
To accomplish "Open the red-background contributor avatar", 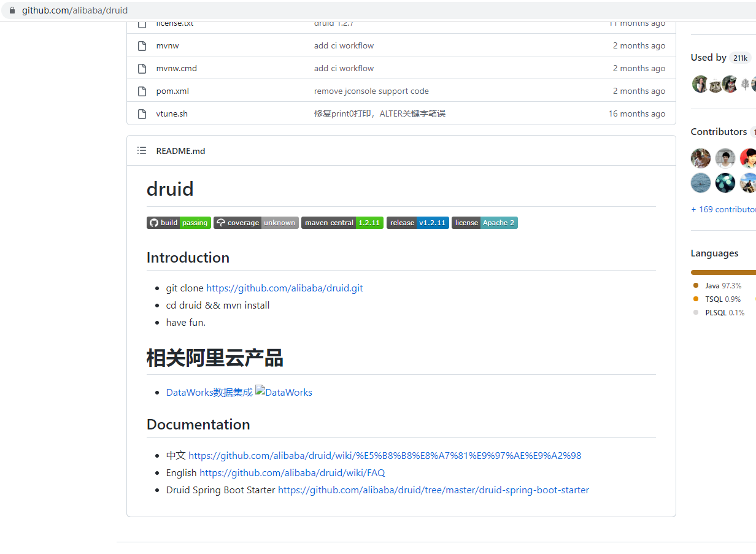I will tap(748, 158).
